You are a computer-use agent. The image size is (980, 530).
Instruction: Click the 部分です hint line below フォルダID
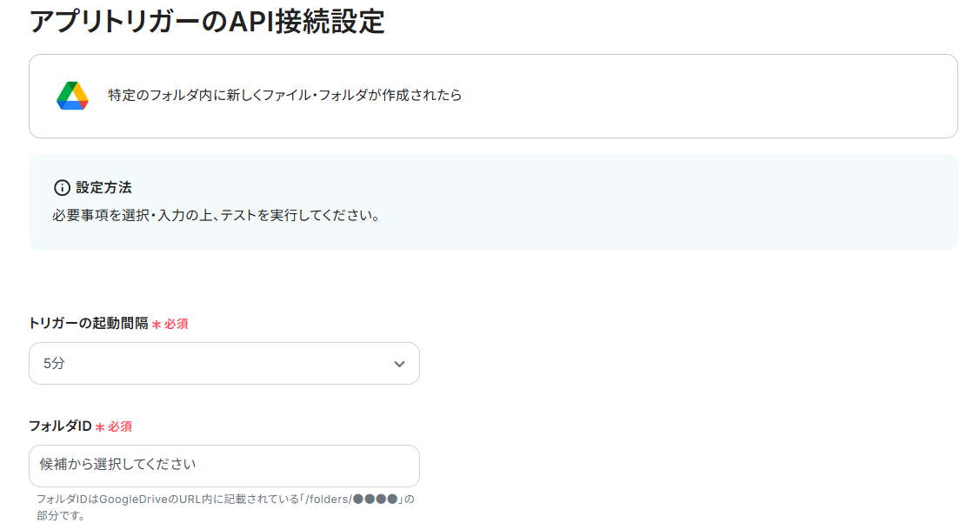click(61, 515)
